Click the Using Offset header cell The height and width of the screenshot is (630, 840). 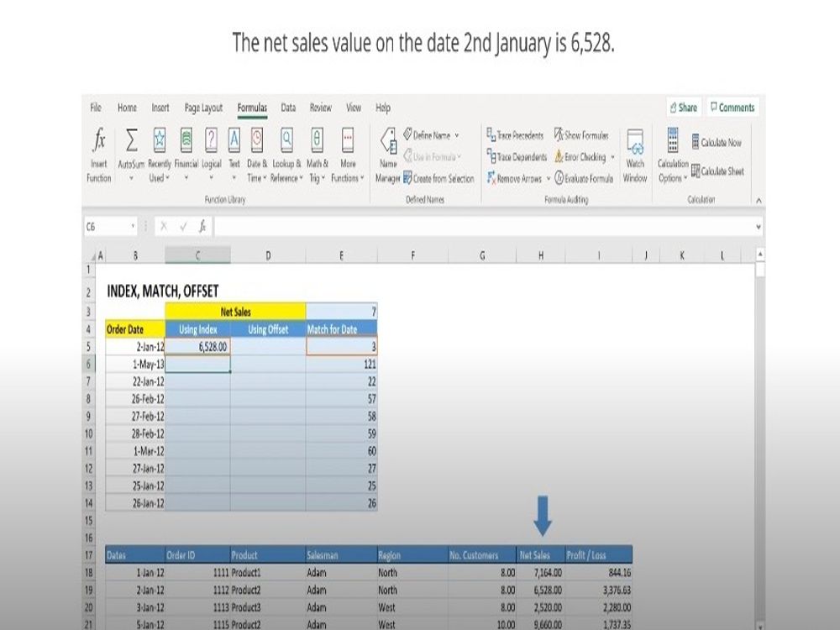coord(268,329)
